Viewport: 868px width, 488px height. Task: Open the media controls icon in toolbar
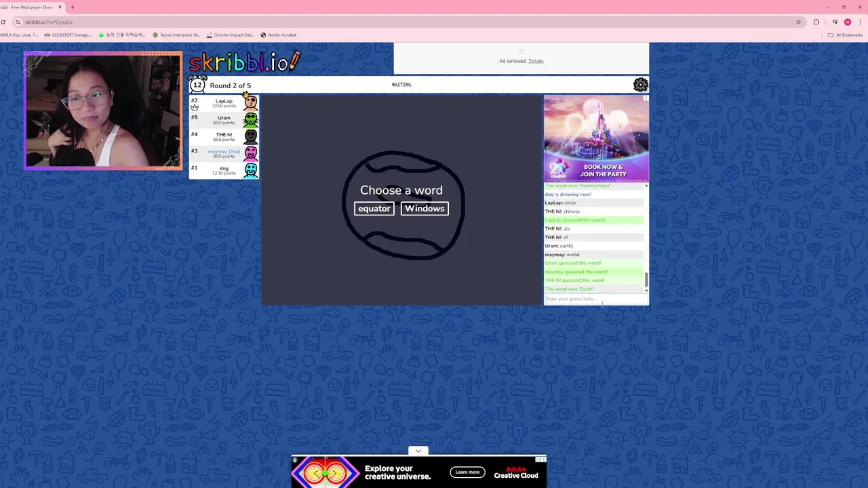pos(834,22)
